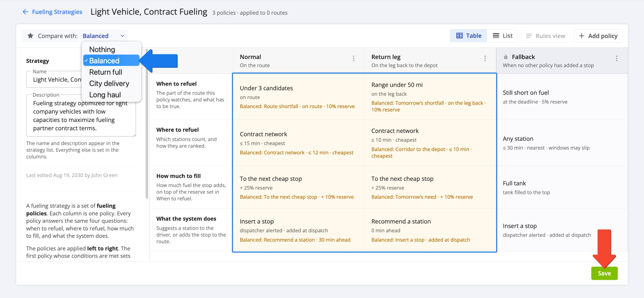Click into the strategy Description text box
This screenshot has width=644, height=298.
(81, 115)
